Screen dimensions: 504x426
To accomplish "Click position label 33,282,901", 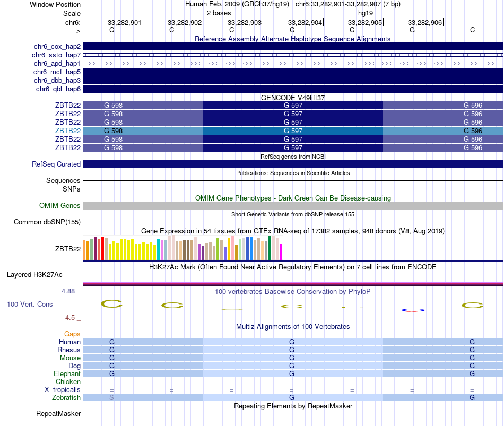I will click(124, 22).
